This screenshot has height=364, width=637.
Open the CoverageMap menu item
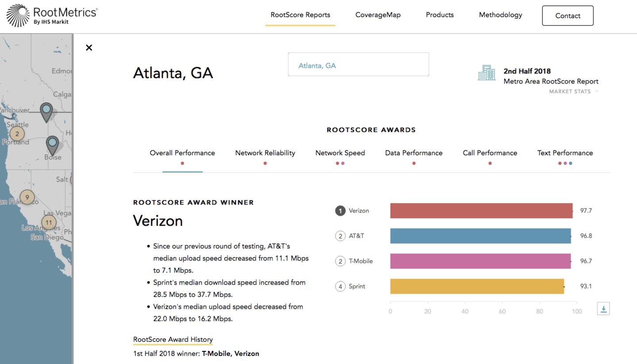point(378,15)
